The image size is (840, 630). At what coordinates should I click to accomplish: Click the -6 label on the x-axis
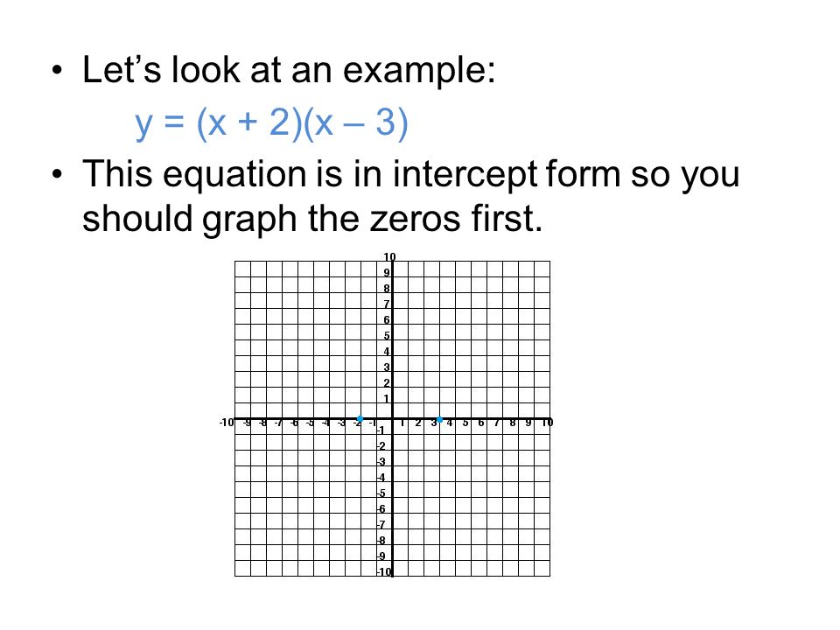point(294,423)
